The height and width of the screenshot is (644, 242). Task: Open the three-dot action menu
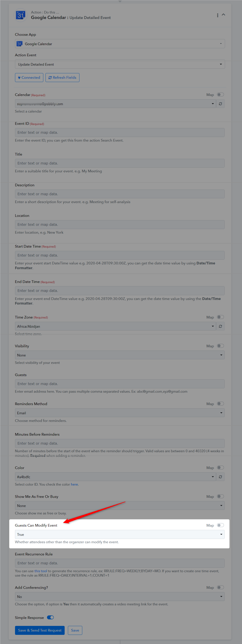click(x=218, y=15)
